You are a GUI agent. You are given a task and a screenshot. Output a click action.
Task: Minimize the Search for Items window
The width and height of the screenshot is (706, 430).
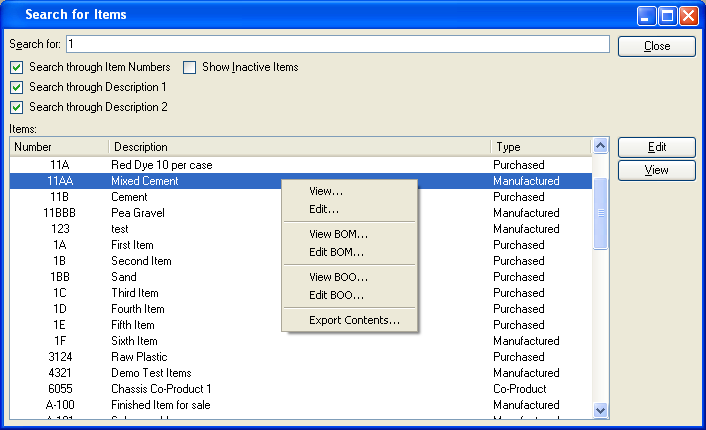[x=647, y=15]
